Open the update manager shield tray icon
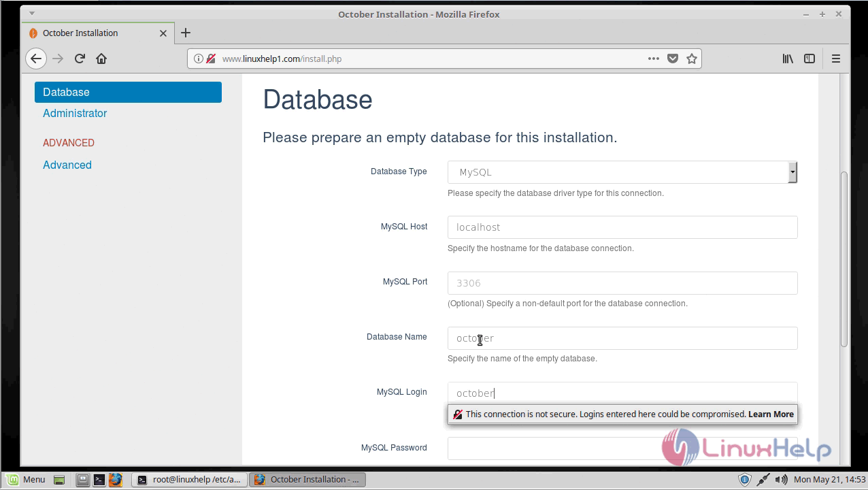 tap(745, 480)
